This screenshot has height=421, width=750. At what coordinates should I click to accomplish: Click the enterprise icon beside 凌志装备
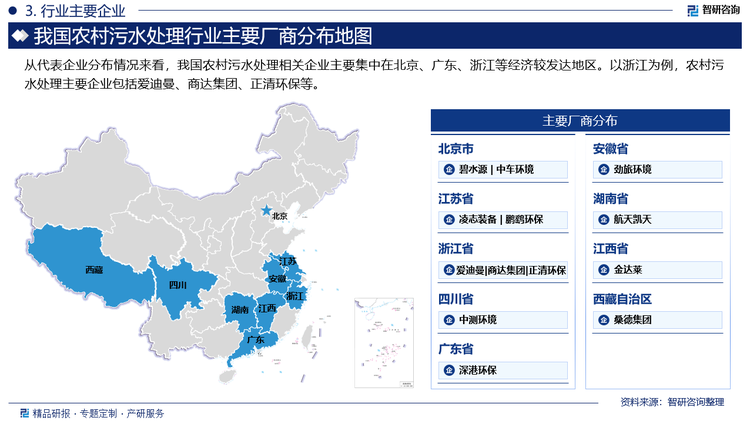(449, 220)
